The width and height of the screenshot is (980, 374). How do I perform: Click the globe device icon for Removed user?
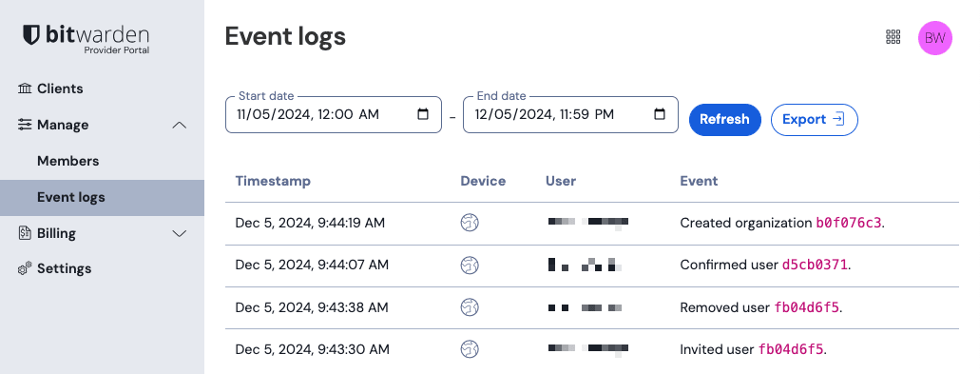coord(470,307)
